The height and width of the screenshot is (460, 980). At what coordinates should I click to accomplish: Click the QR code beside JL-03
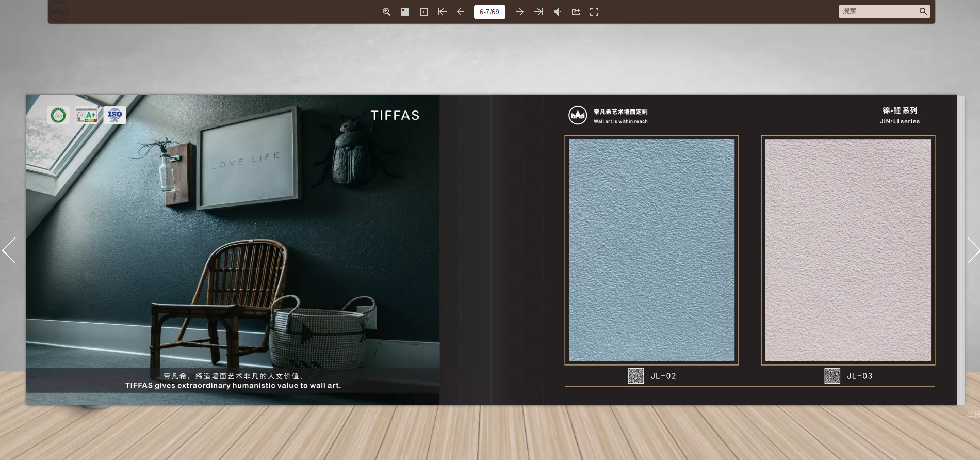[832, 376]
